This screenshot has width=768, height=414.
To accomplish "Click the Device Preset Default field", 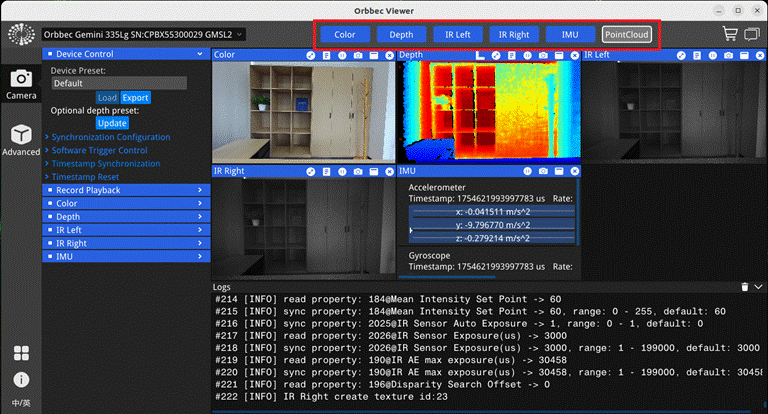I will point(119,83).
